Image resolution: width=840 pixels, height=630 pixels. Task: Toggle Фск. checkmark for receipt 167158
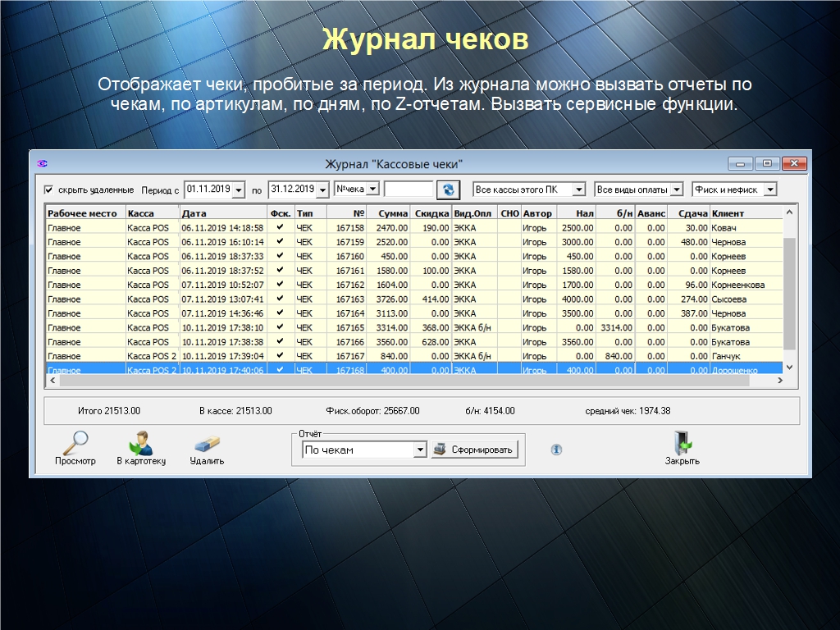pyautogui.click(x=281, y=227)
